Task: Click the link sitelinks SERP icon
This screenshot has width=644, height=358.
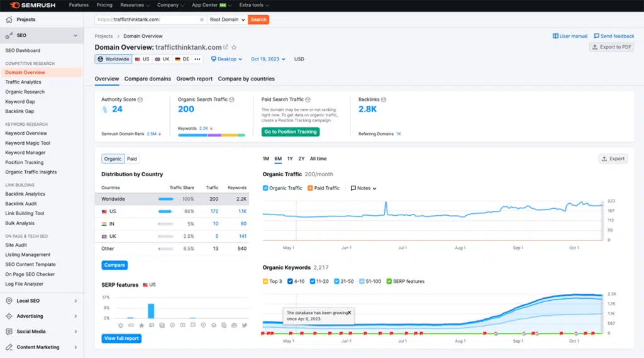Action: [131, 325]
